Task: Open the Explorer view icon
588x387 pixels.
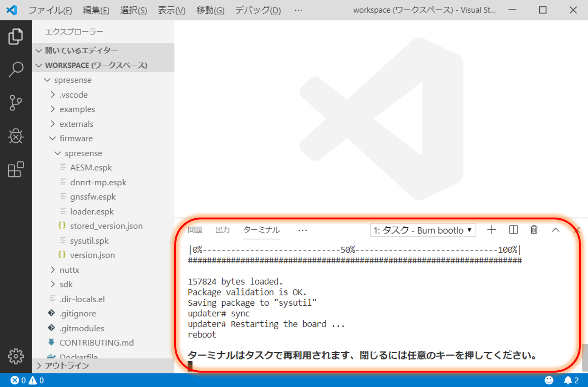Action: [16, 36]
